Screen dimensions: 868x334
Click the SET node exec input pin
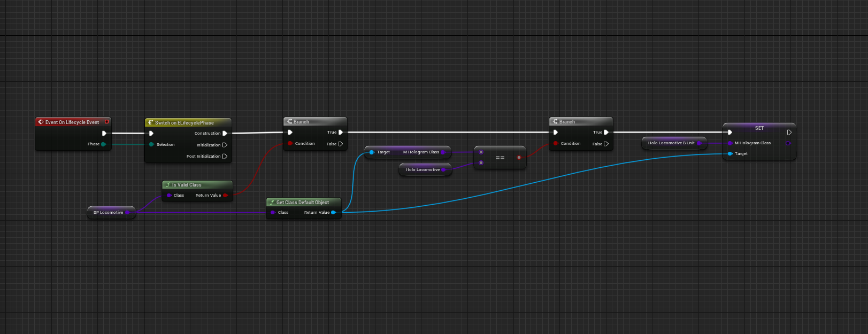(730, 133)
